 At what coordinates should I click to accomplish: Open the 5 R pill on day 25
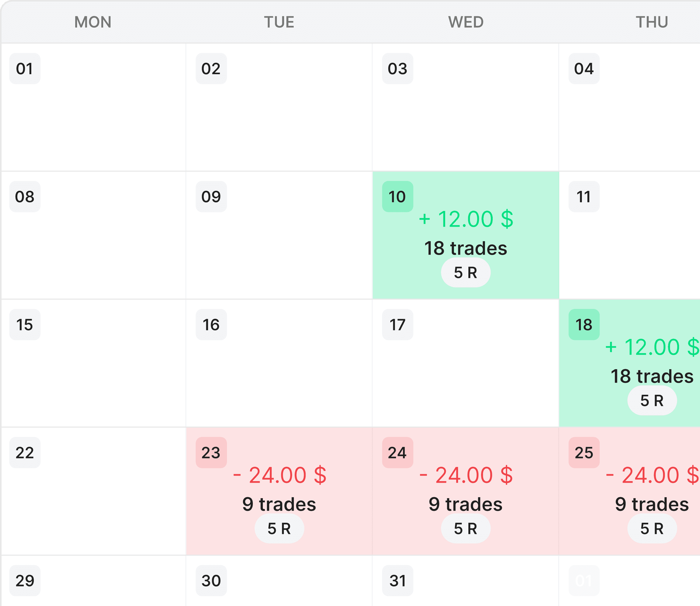pos(652,528)
